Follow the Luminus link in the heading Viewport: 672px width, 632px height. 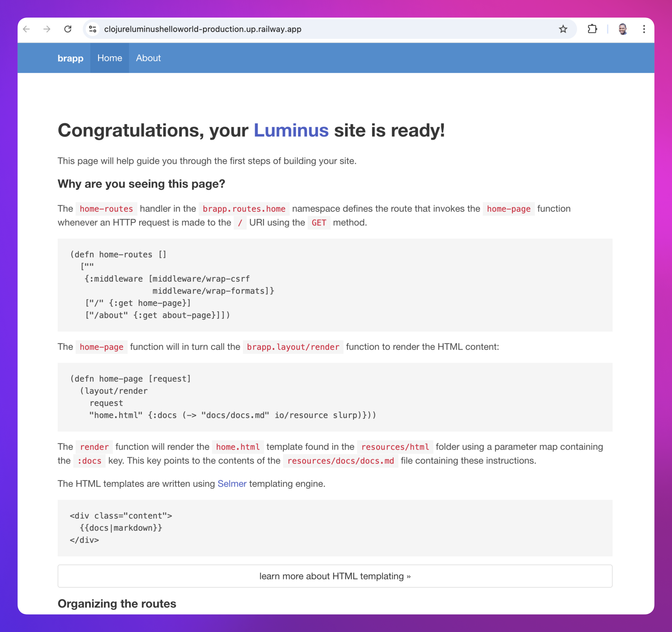pos(291,130)
